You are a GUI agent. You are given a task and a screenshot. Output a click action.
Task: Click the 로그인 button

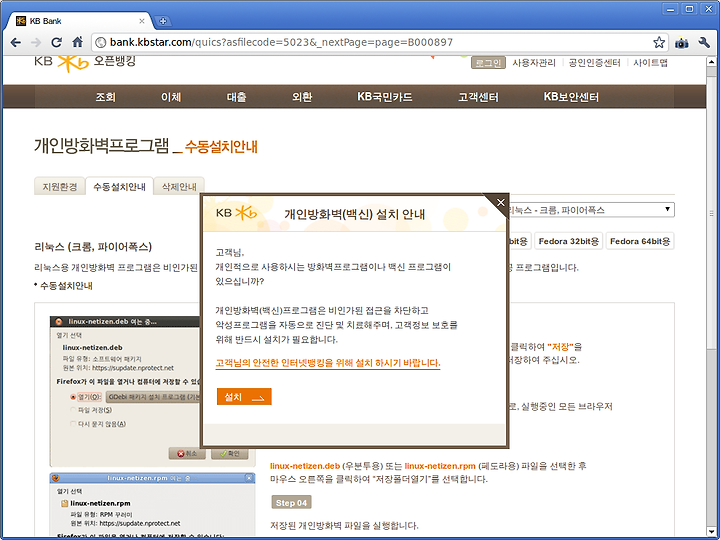[x=488, y=63]
